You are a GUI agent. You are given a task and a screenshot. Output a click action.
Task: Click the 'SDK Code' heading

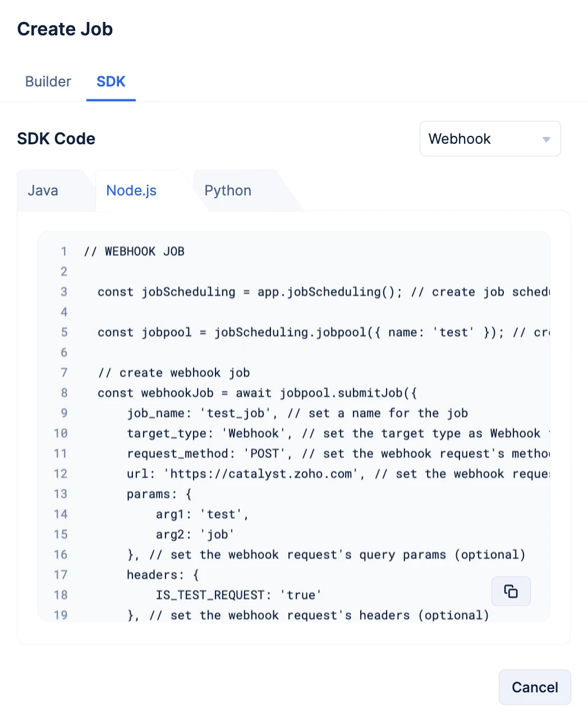(x=56, y=139)
